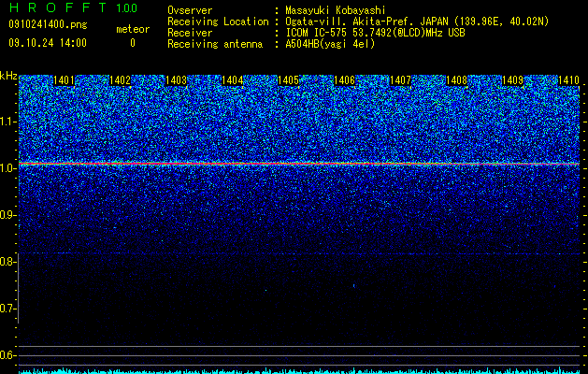
Task: Click the 1410 time marker
Action: [x=568, y=80]
